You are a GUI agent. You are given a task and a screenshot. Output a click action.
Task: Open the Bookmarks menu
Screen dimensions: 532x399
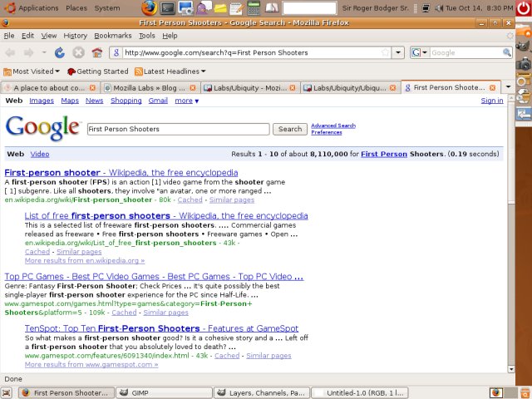(x=113, y=36)
